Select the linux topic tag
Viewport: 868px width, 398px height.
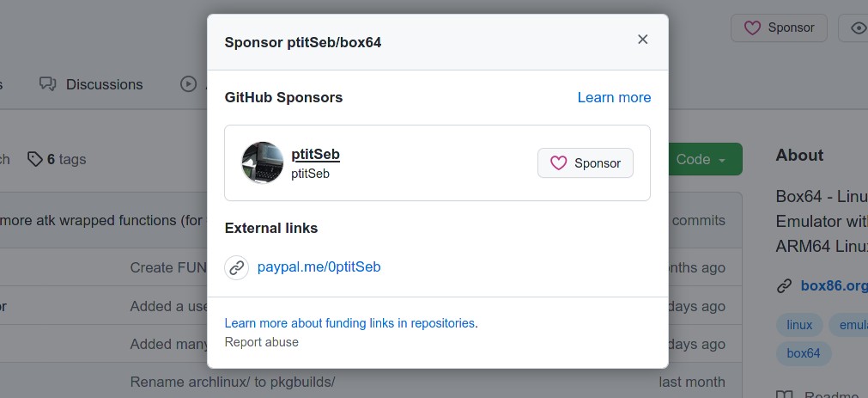point(799,325)
